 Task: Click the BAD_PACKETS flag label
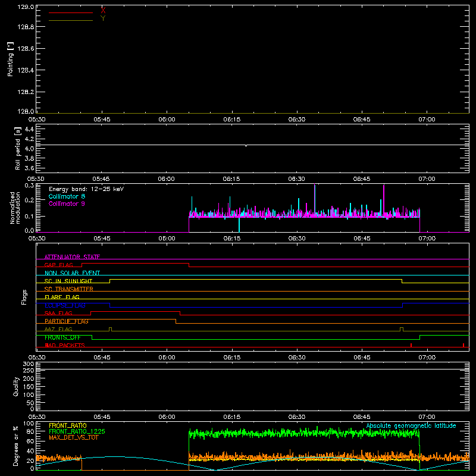(65, 345)
